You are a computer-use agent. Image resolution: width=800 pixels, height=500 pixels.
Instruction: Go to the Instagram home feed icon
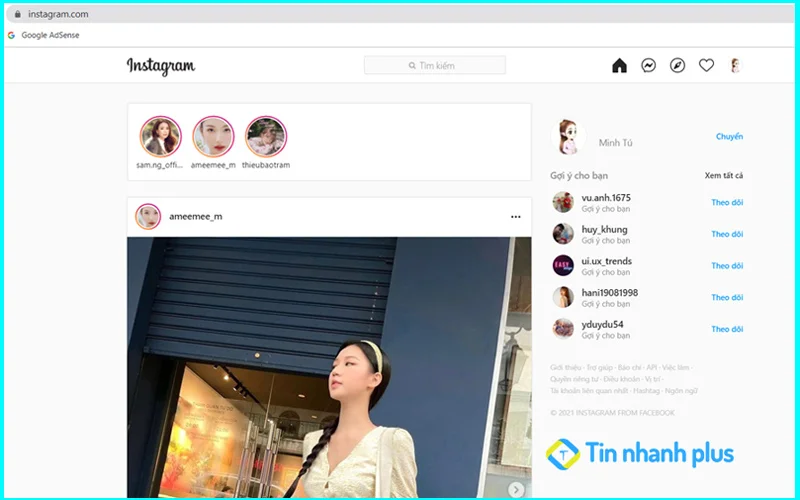[x=619, y=65]
